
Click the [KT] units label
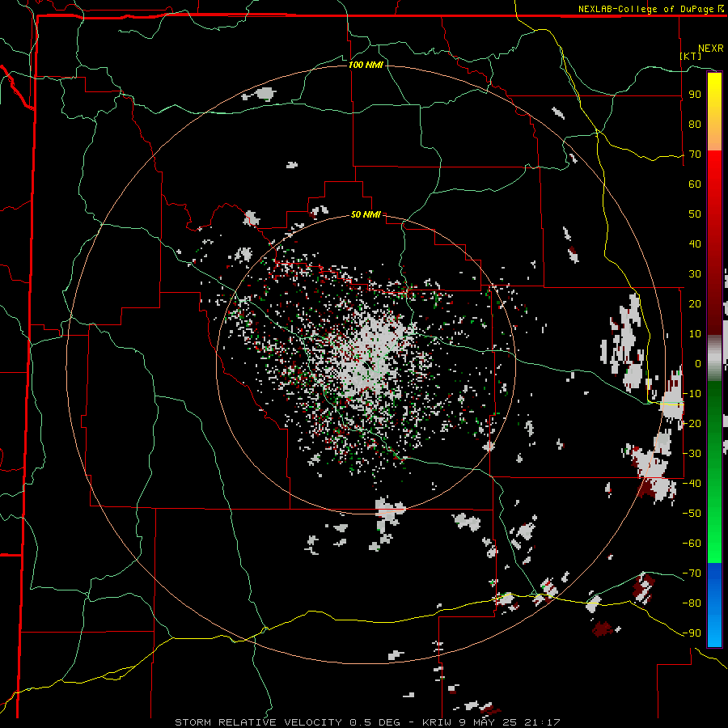tap(691, 56)
